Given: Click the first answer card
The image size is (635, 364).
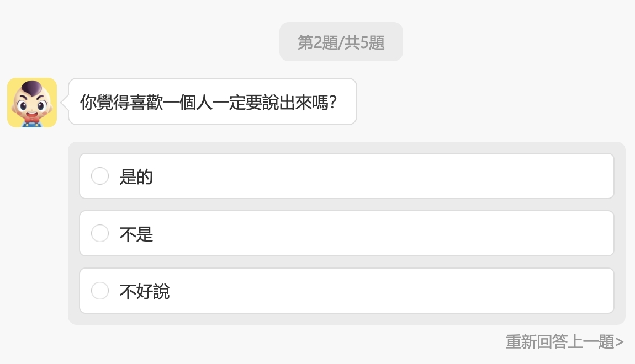Looking at the screenshot, I should coord(347,175).
